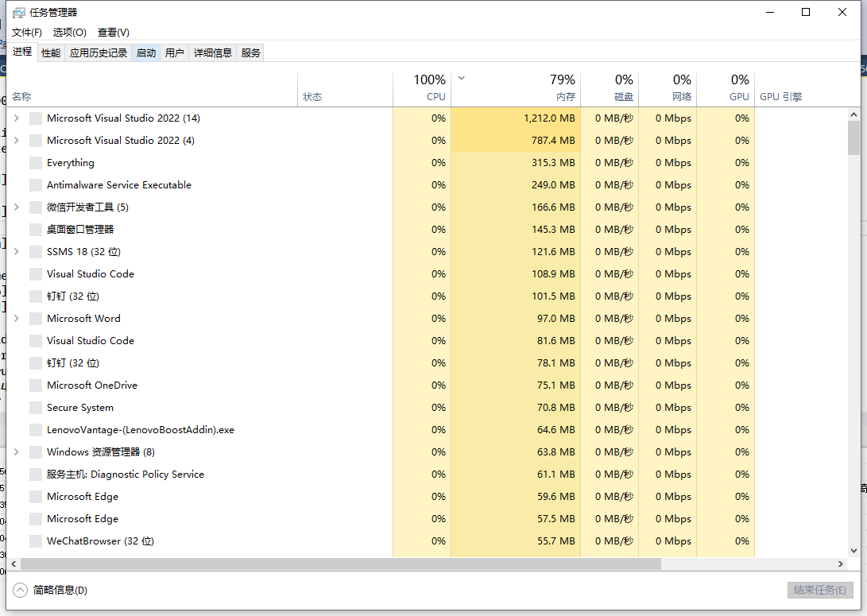The image size is (867, 616).
Task: Open the 文件(F) menu
Action: tap(26, 32)
